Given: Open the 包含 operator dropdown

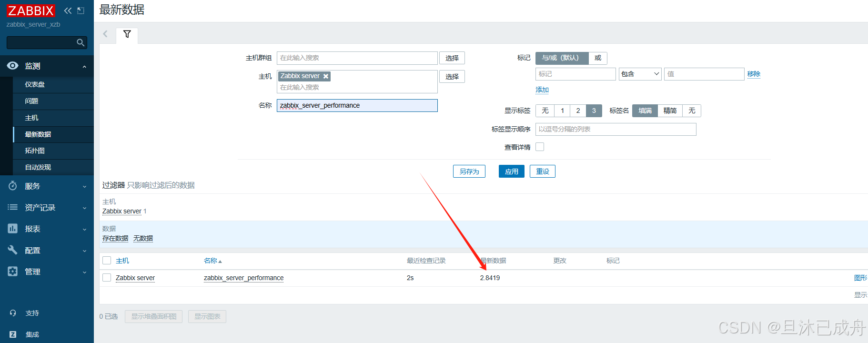Looking at the screenshot, I should pyautogui.click(x=640, y=74).
